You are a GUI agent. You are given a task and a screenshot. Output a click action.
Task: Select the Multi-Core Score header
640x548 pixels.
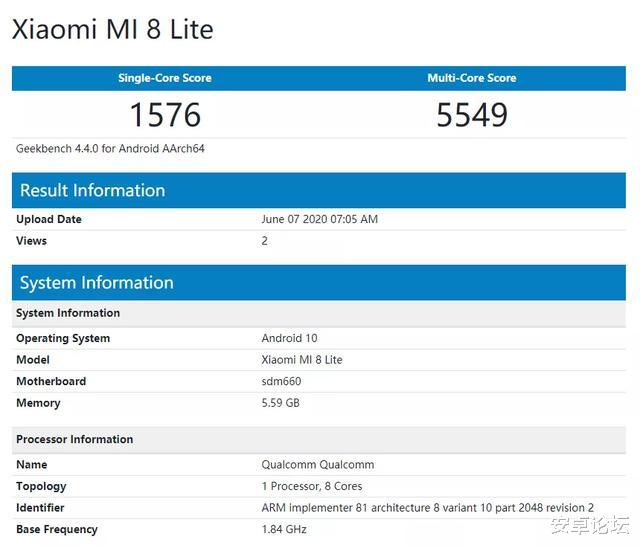[x=472, y=78]
